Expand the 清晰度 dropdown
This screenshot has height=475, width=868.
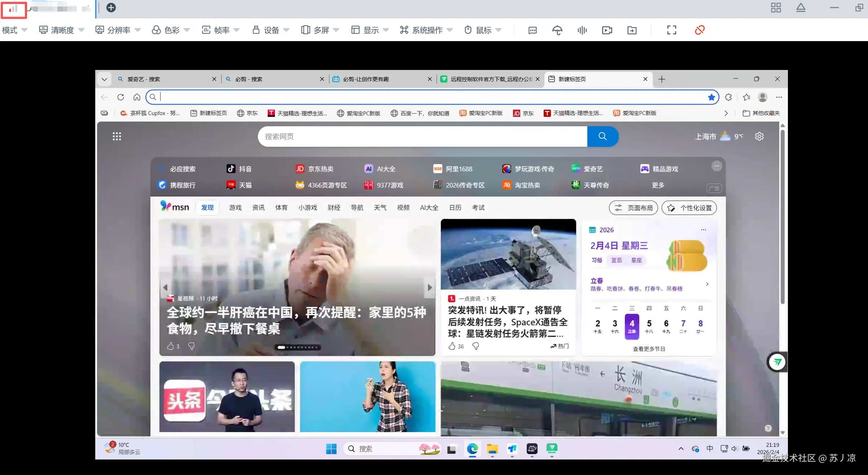(x=62, y=30)
